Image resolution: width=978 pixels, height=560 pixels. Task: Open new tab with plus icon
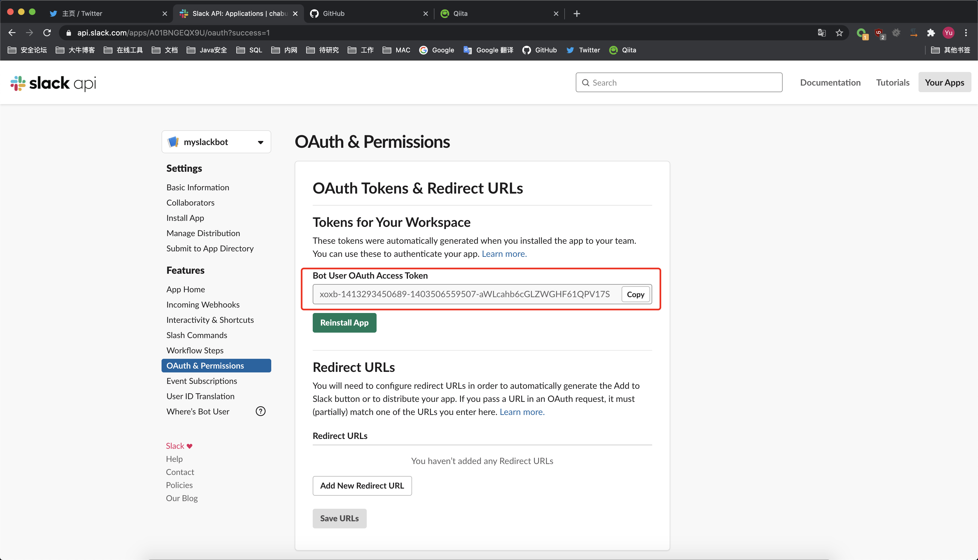(x=577, y=13)
